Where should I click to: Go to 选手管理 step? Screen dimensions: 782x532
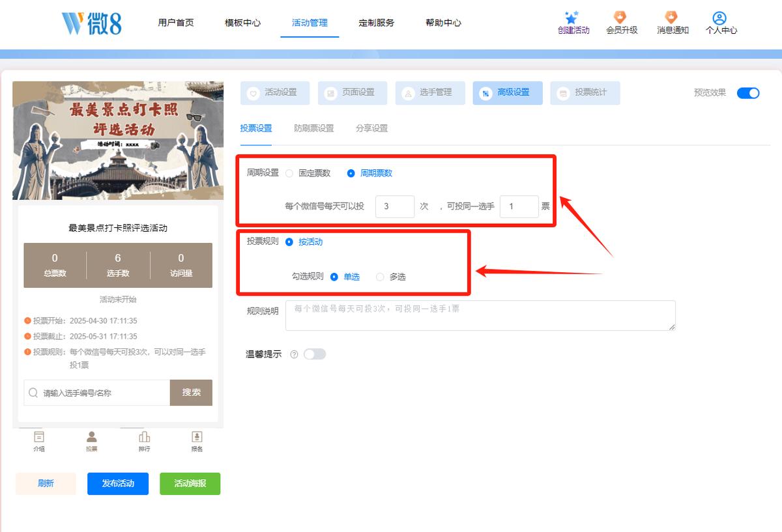pyautogui.click(x=430, y=92)
